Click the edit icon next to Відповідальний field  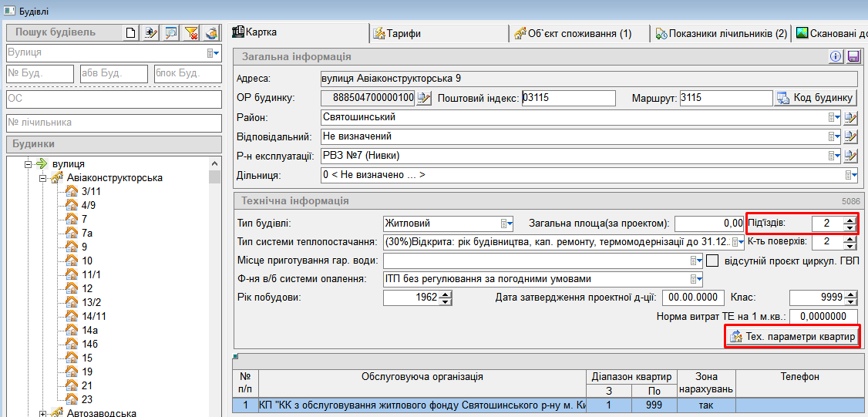pyautogui.click(x=851, y=136)
